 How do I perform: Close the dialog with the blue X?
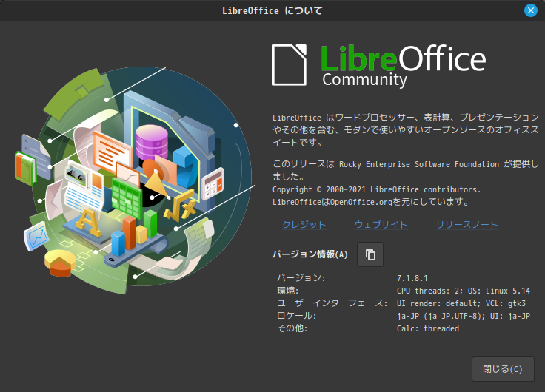coord(531,11)
